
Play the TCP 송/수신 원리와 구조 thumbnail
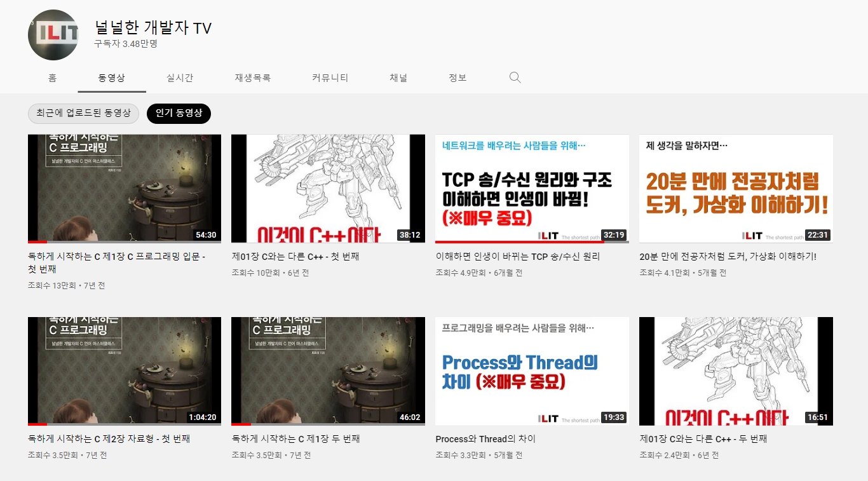pyautogui.click(x=532, y=189)
